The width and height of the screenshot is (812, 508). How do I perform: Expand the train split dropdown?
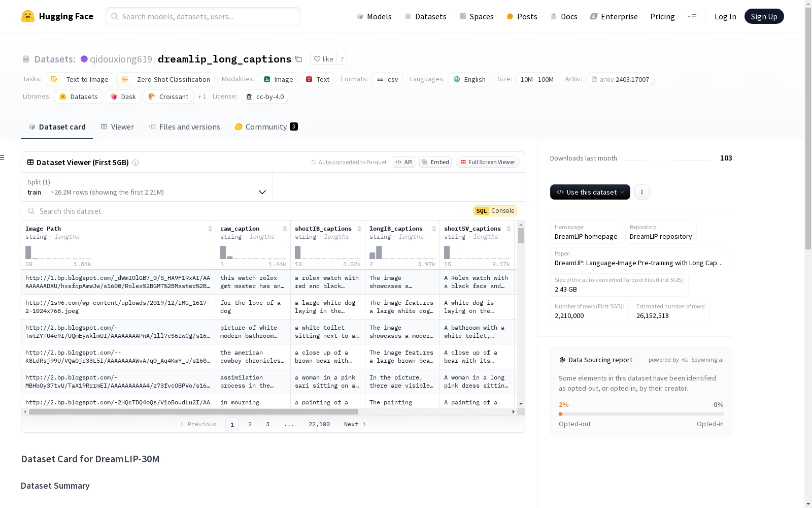pos(147,187)
